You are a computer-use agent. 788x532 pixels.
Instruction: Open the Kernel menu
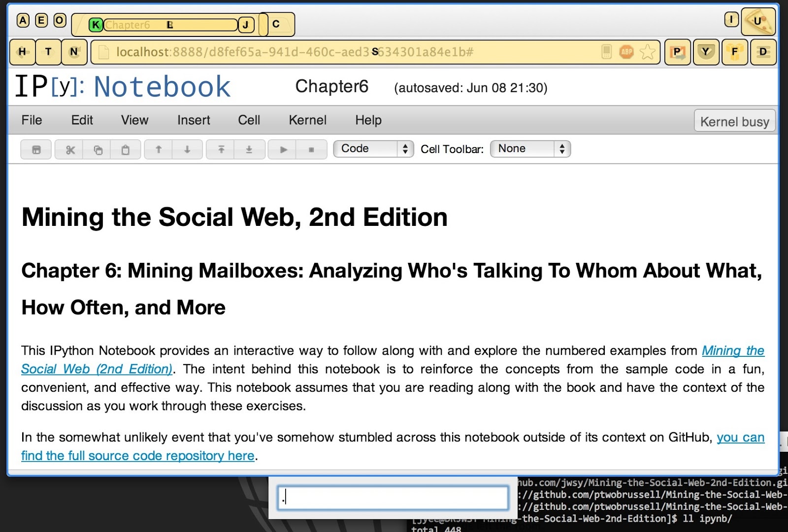tap(308, 120)
